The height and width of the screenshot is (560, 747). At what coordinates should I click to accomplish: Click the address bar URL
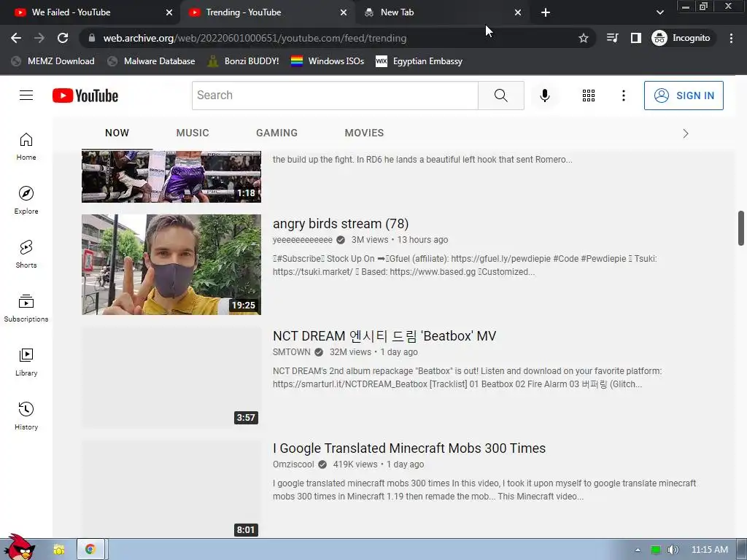point(255,38)
